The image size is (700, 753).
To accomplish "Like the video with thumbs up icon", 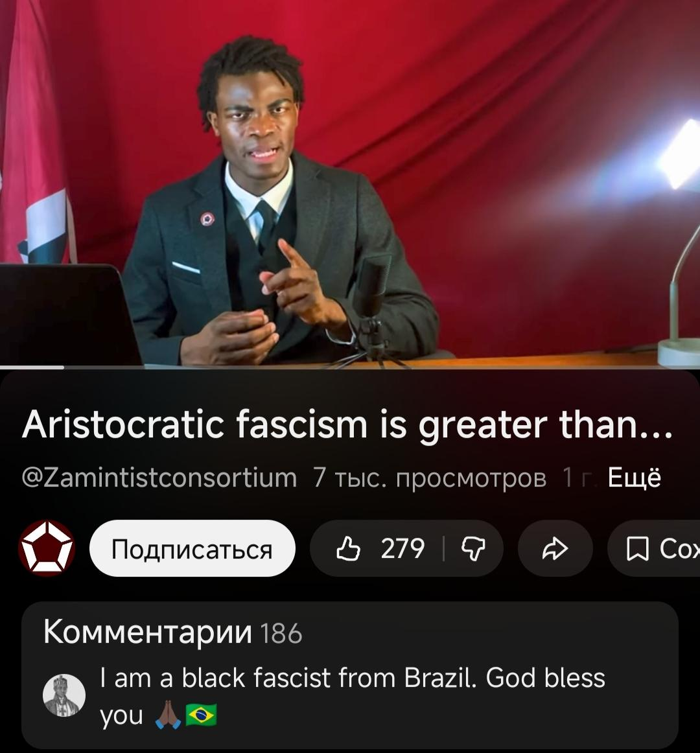I will click(x=348, y=548).
